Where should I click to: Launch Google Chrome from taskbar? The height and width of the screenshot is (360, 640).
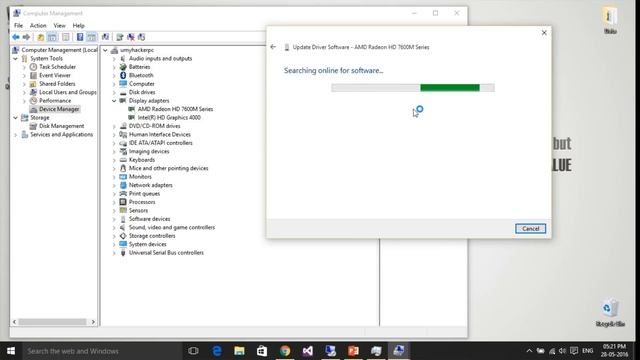click(285, 351)
